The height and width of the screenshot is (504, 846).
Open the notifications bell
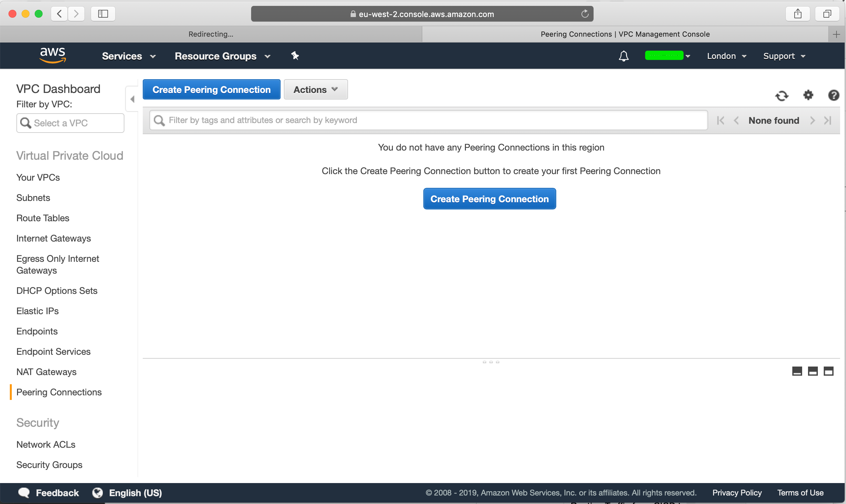click(623, 56)
